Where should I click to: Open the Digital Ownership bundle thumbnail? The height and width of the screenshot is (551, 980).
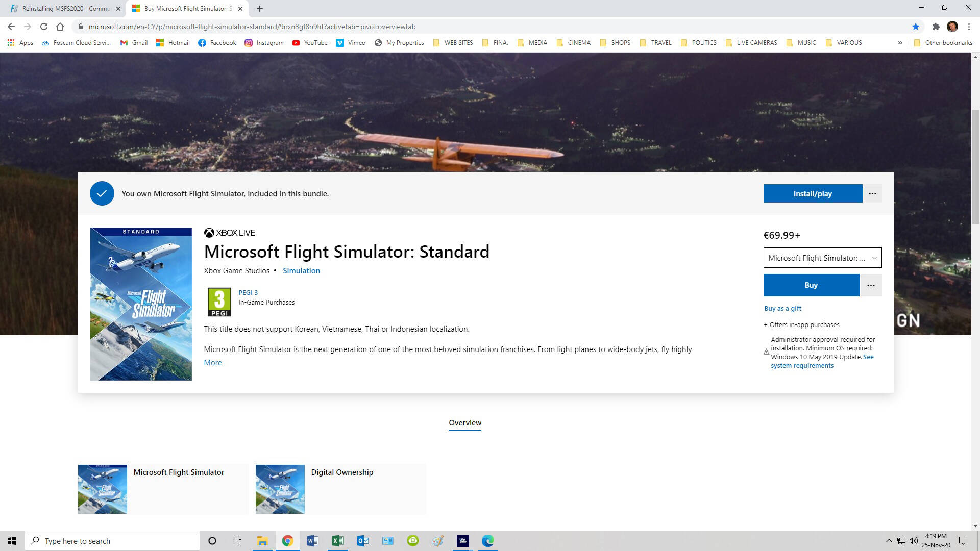point(280,489)
